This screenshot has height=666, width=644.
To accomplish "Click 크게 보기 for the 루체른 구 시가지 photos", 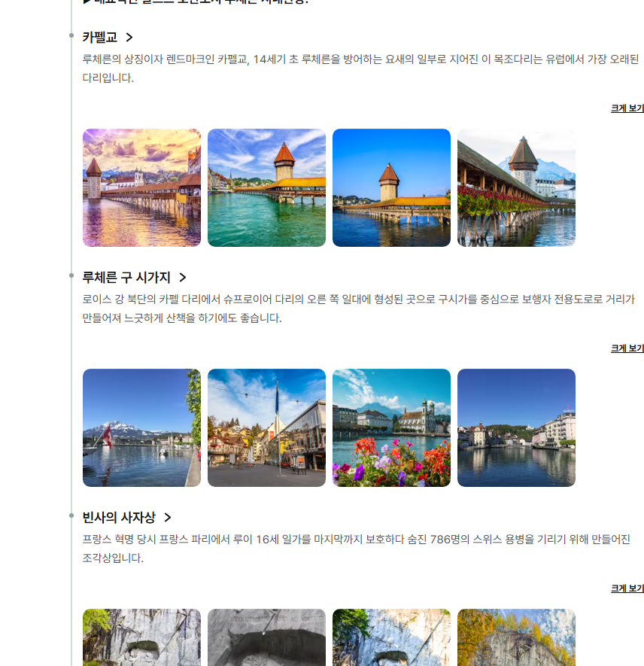I will pos(627,348).
